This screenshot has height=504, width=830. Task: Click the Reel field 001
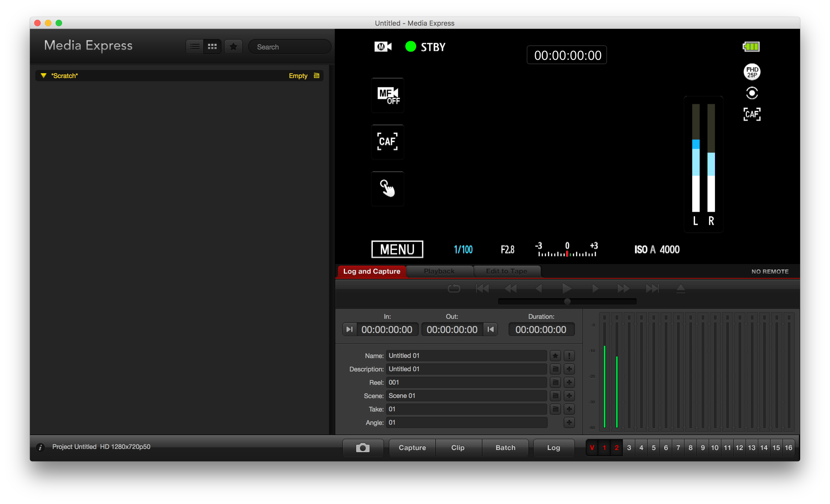click(466, 382)
